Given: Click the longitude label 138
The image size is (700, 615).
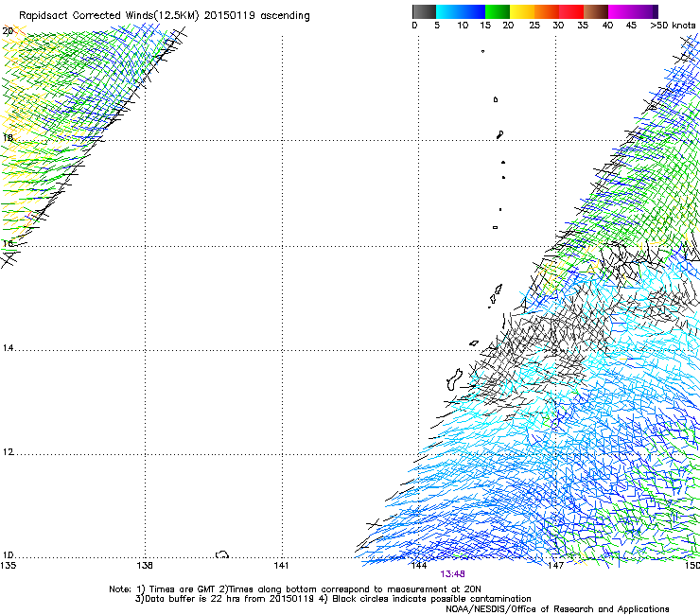Looking at the screenshot, I should point(145,566).
